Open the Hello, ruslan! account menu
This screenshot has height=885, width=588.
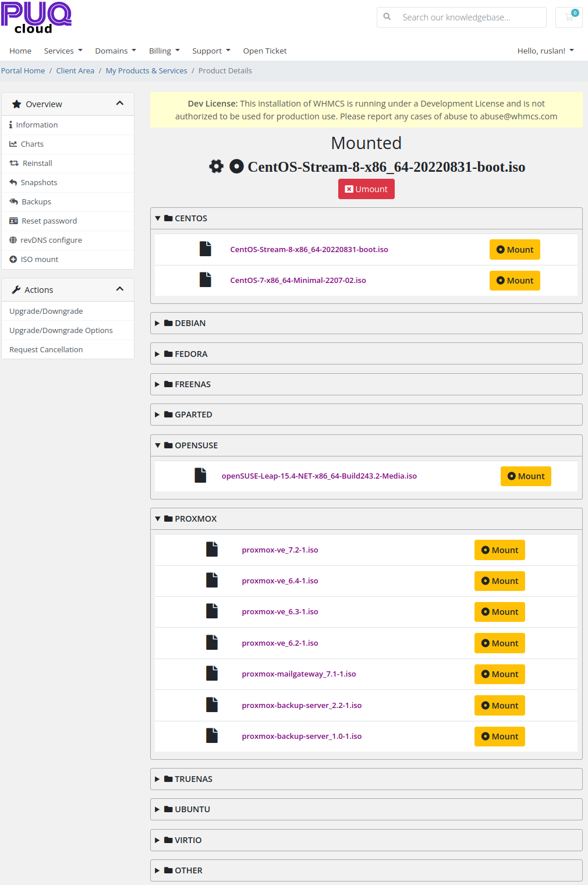[546, 51]
